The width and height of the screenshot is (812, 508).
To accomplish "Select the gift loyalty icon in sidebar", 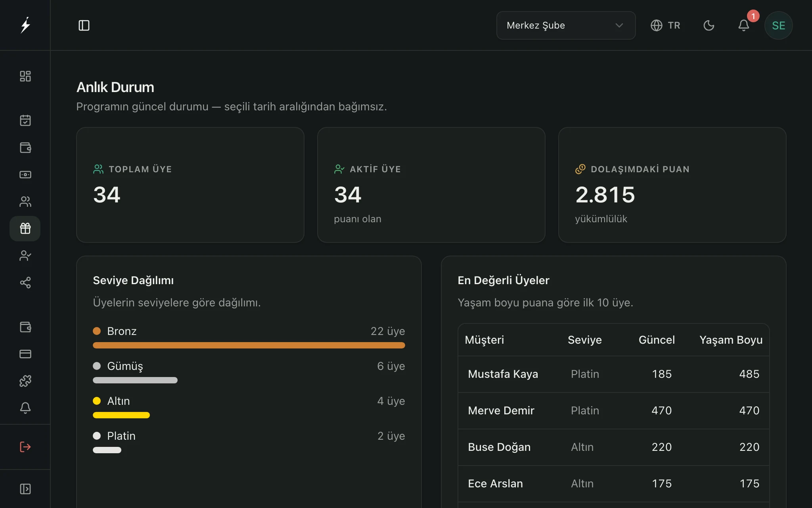I will click(x=25, y=229).
